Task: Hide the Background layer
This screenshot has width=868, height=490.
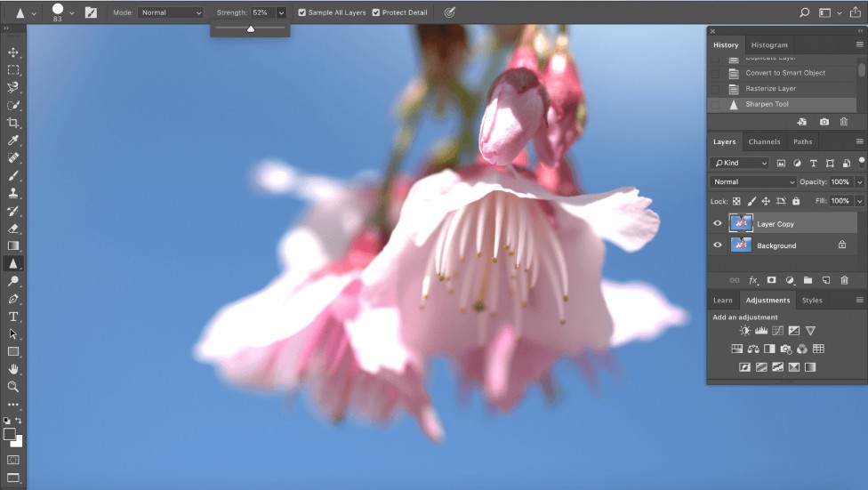Action: point(718,245)
